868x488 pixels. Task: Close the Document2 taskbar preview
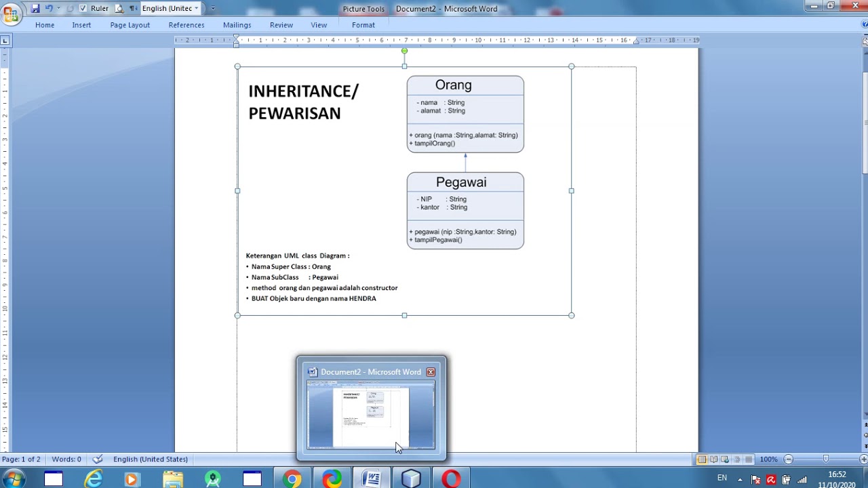pos(431,372)
